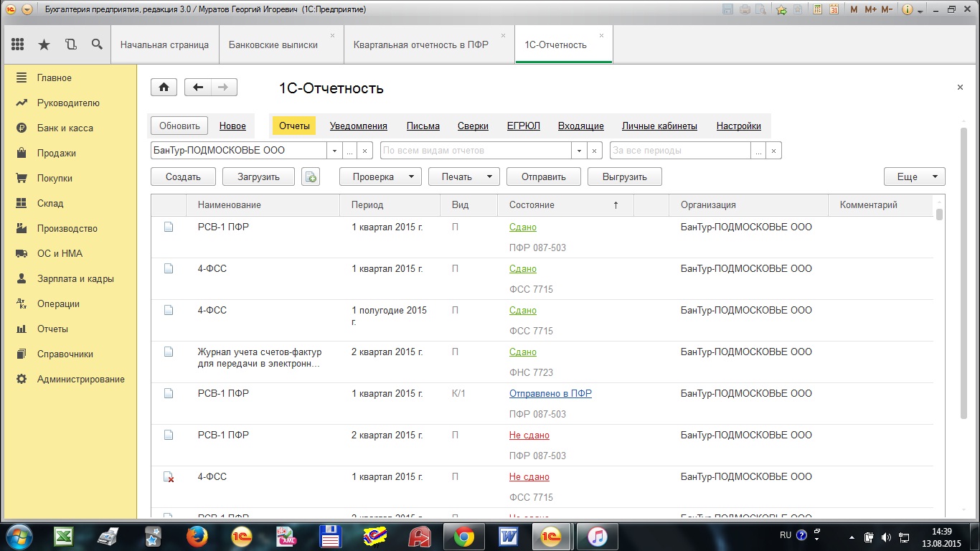The image size is (980, 551).
Task: Click the За все периоды field
Action: point(679,151)
